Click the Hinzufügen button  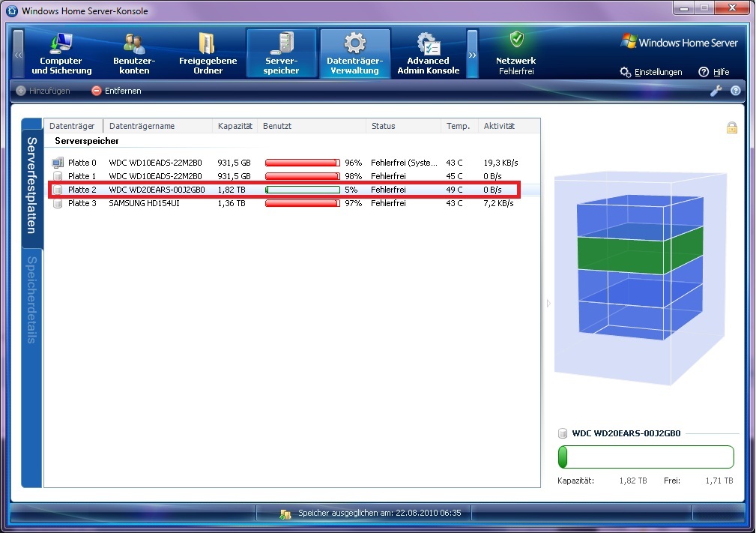[x=43, y=91]
